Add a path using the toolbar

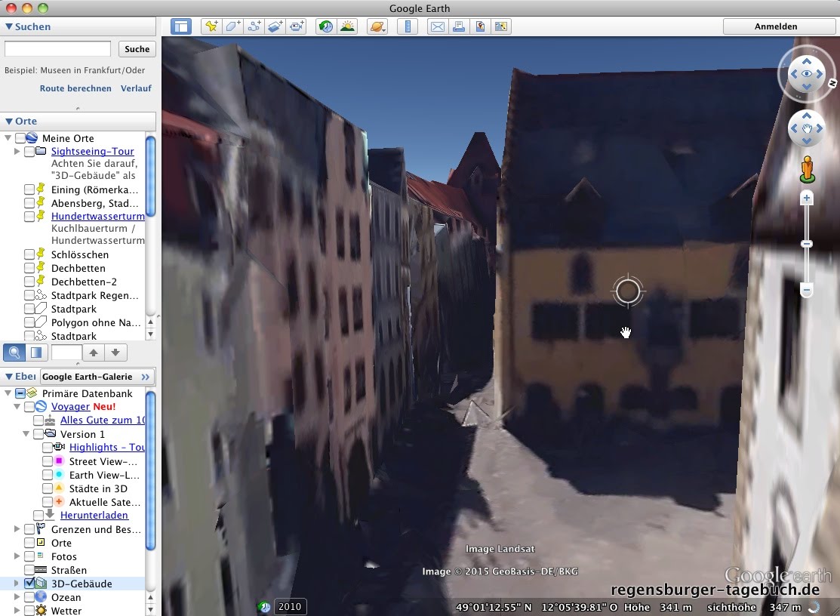[x=254, y=26]
